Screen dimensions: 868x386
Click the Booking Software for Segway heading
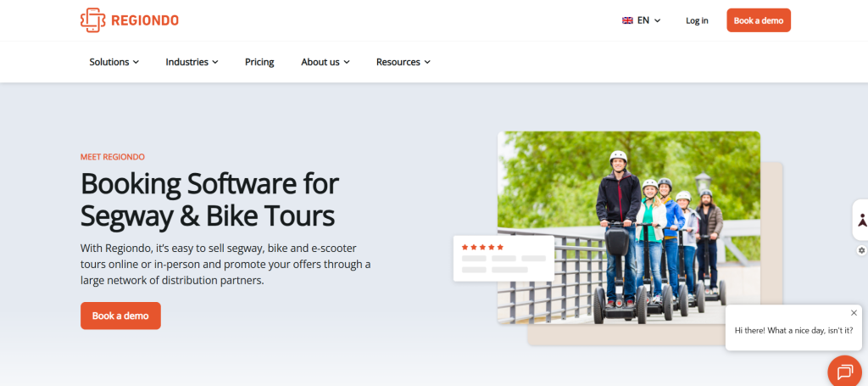coord(210,200)
